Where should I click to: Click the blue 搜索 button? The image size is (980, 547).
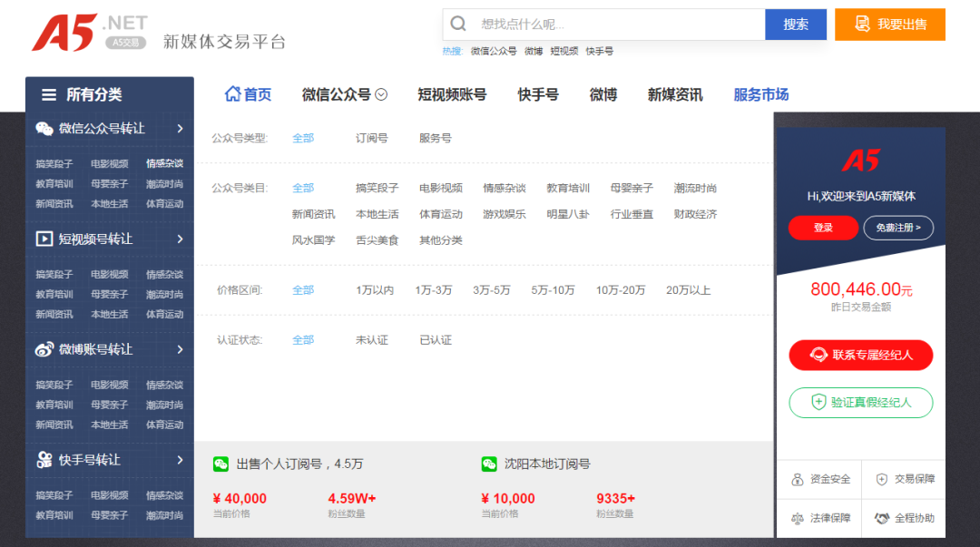pos(796,24)
